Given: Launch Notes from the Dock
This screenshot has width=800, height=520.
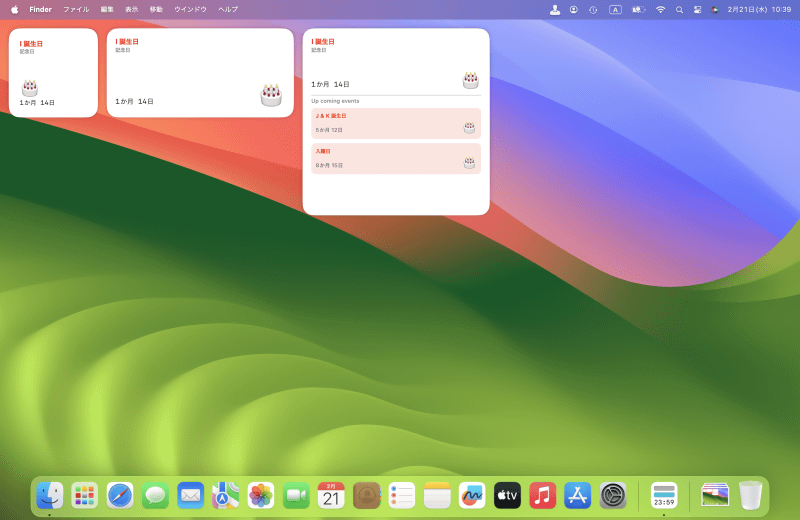Looking at the screenshot, I should point(437,495).
